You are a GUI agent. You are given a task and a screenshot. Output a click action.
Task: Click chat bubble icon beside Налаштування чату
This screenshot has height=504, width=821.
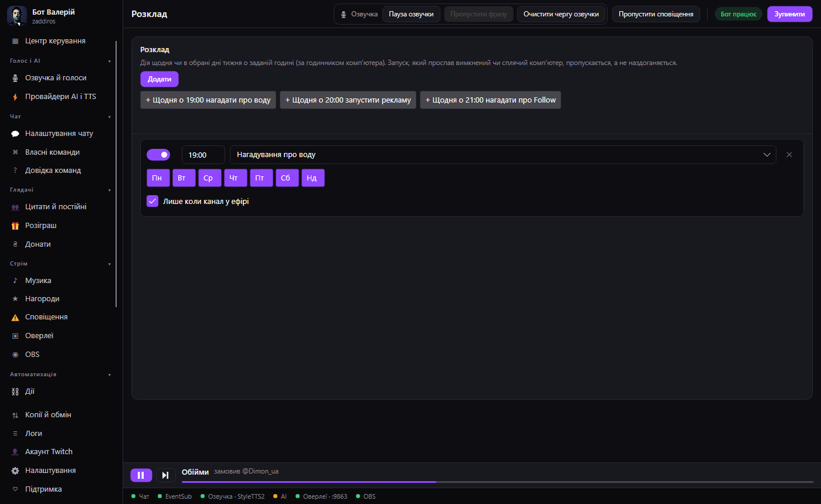(x=15, y=134)
